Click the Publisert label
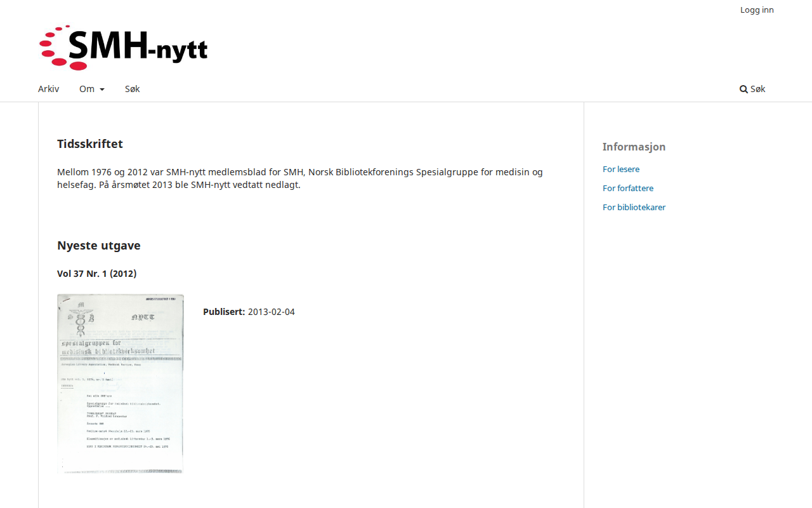Image resolution: width=812 pixels, height=508 pixels. click(223, 312)
